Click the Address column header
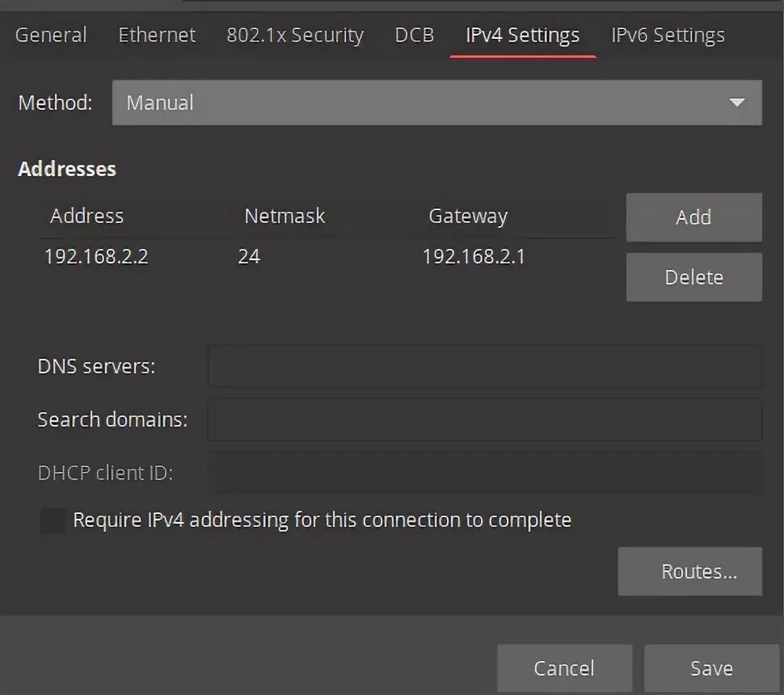Viewport: 784px width, 695px height. 86,216
